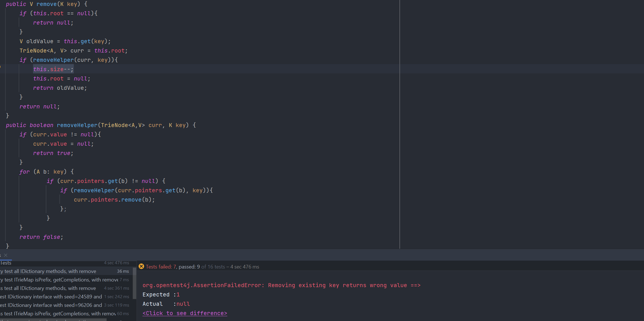Click on 'return oldValue;' statement
This screenshot has height=321, width=644.
(x=60, y=88)
